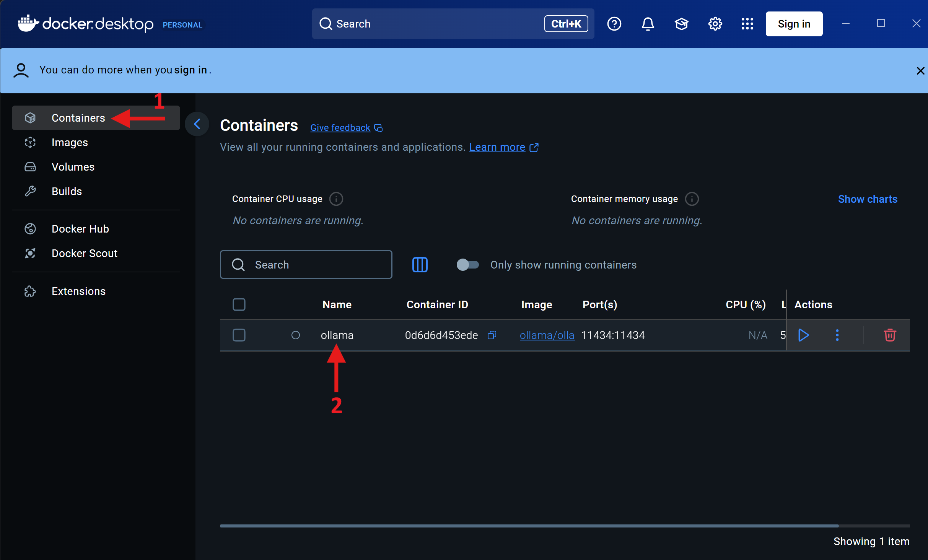Click the Image column header
Image resolution: width=928 pixels, height=560 pixels.
[536, 304]
